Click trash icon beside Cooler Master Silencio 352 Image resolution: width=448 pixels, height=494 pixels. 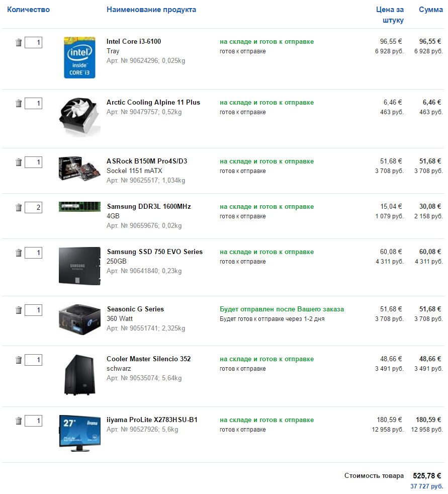pyautogui.click(x=19, y=360)
